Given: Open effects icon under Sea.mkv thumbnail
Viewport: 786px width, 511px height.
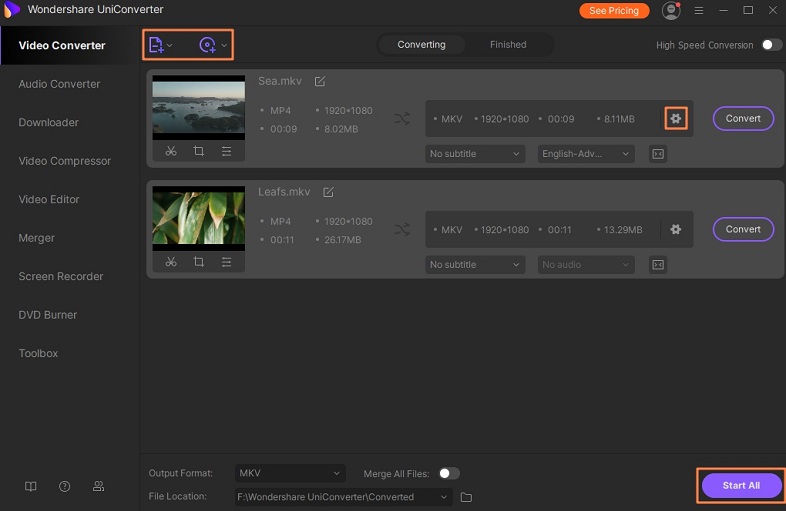Looking at the screenshot, I should [x=227, y=151].
